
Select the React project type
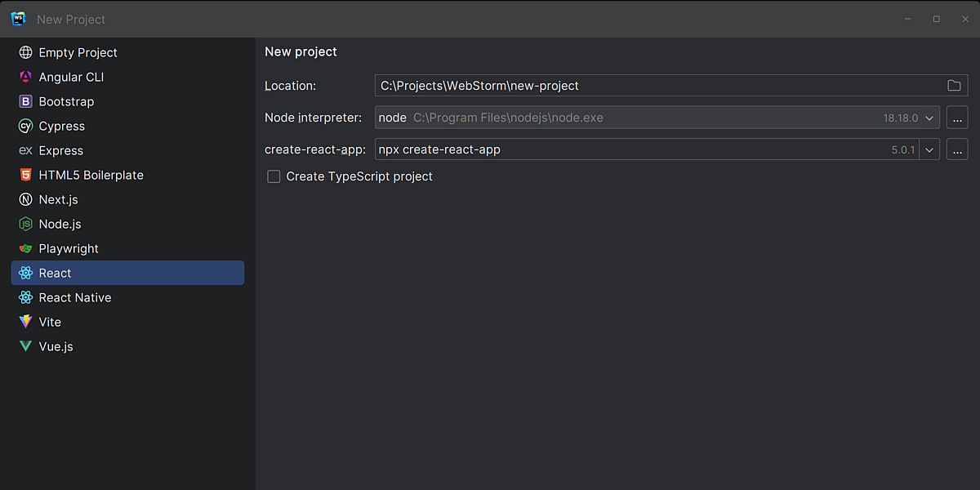tap(55, 273)
